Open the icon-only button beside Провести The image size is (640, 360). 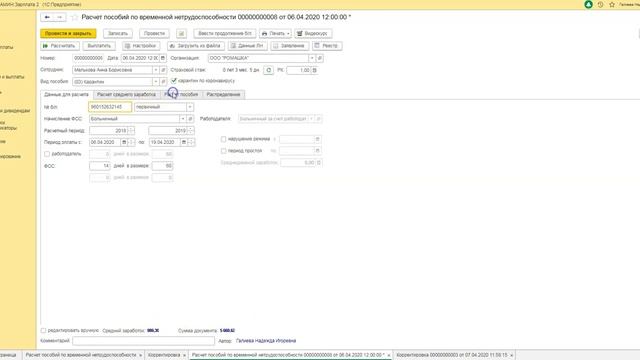coord(181,33)
